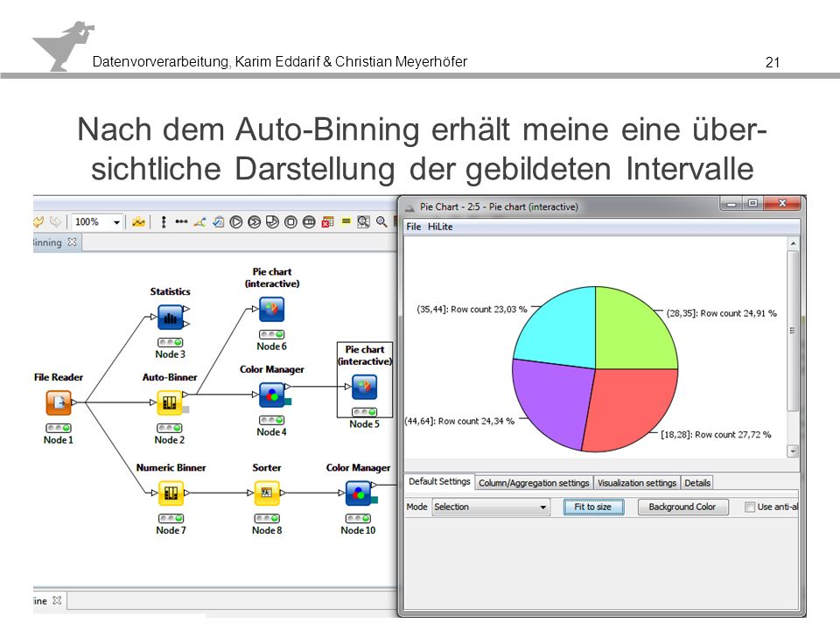This screenshot has height=630, width=840.
Task: Click the Configure node checklist icon
Action: pyautogui.click(x=218, y=221)
